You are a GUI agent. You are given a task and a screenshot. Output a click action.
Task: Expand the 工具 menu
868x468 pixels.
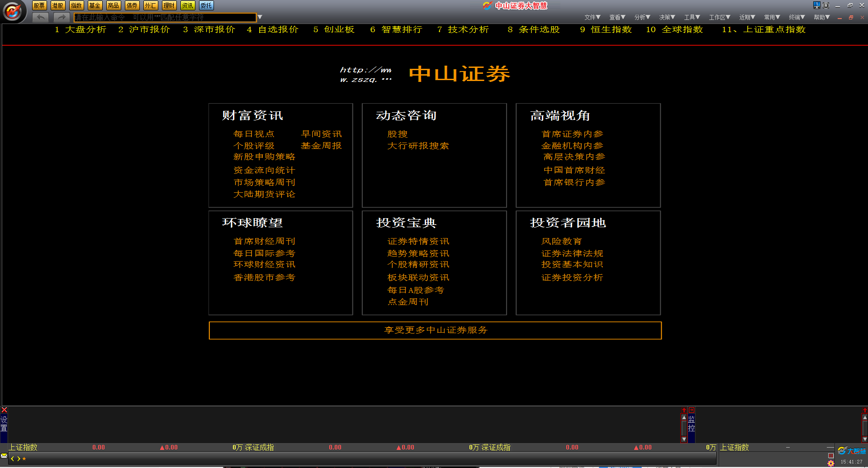692,17
